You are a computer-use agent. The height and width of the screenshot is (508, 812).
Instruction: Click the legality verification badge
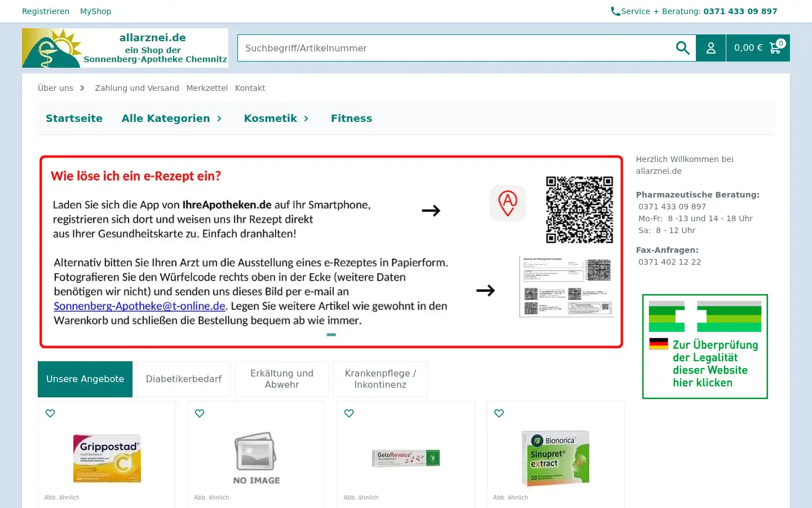pyautogui.click(x=705, y=347)
